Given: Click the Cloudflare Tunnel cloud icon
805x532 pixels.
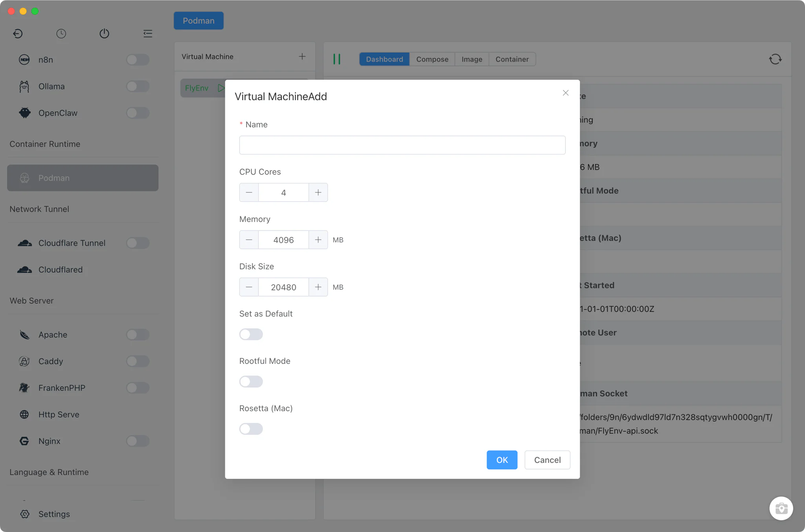Looking at the screenshot, I should point(24,243).
